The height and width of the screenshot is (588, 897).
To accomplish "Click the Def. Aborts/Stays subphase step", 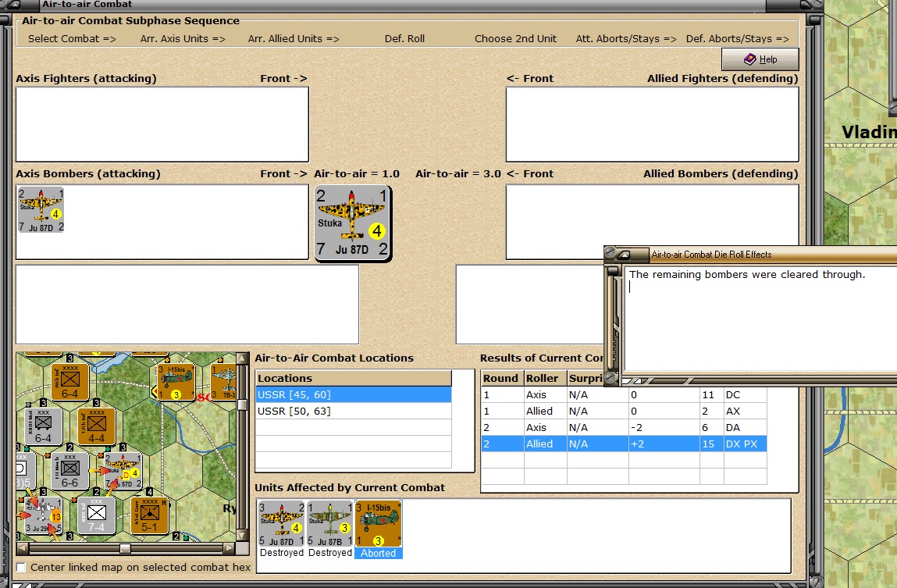I will pos(738,39).
